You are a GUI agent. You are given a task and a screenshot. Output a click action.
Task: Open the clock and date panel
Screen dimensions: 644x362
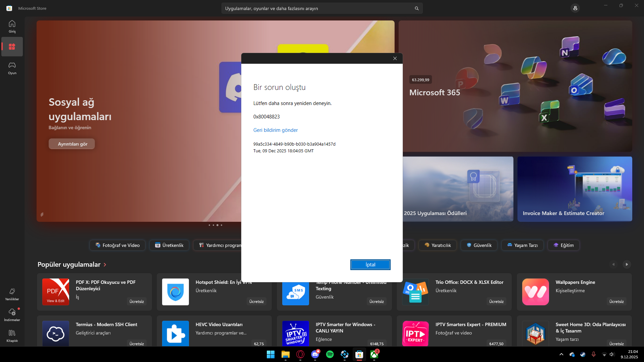[629, 354]
